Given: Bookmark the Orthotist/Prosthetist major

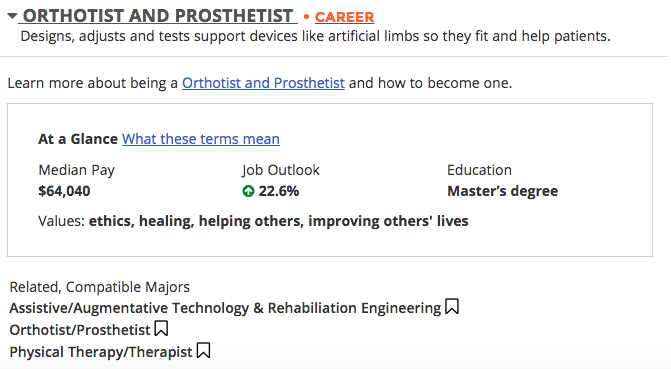Looking at the screenshot, I should click(x=161, y=329).
